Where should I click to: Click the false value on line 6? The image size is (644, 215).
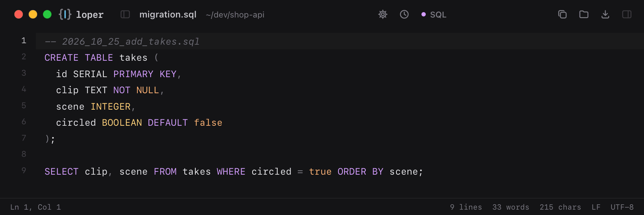click(x=208, y=122)
